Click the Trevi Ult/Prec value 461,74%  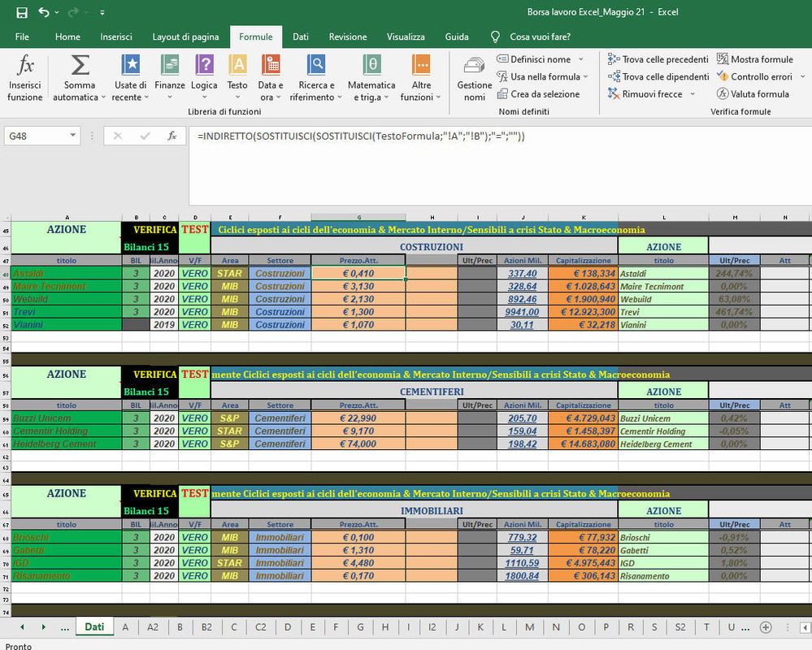734,312
